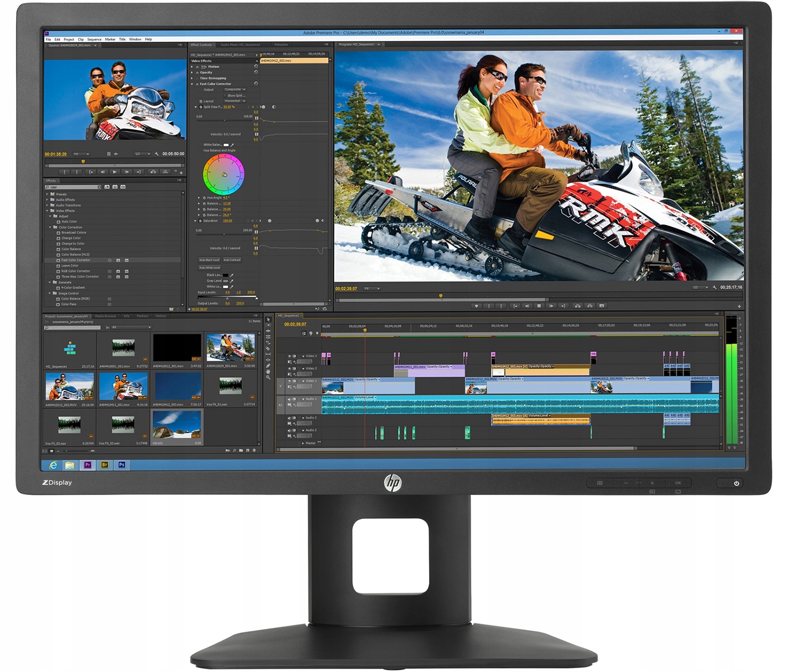Screen dimensions: 788x672
Task: Select the Hand tool in the tools panel
Action: coord(268,371)
